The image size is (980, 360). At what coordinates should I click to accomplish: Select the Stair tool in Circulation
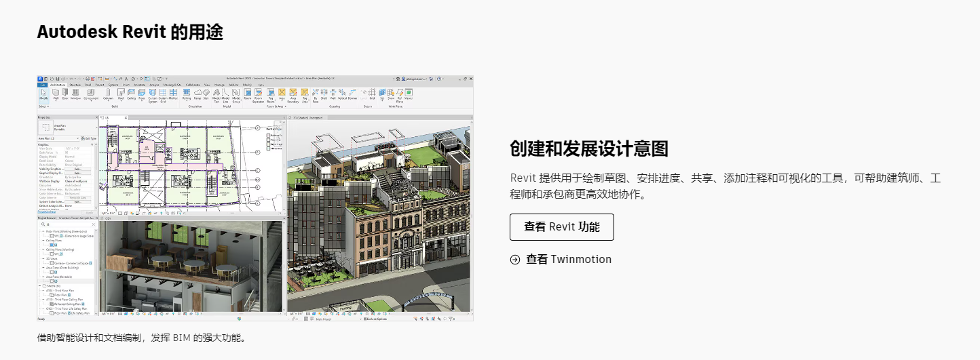coord(206,93)
